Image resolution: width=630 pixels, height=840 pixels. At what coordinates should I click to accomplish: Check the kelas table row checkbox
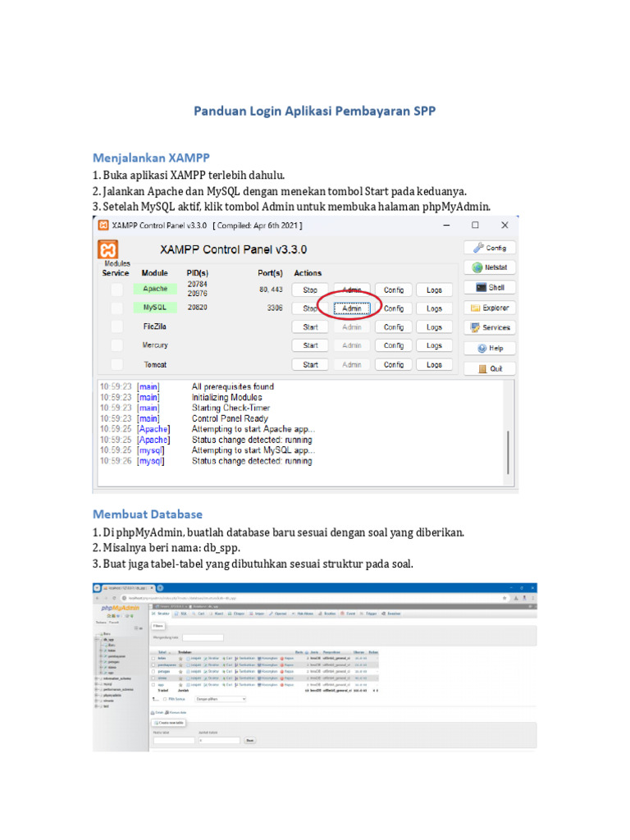[x=153, y=659]
